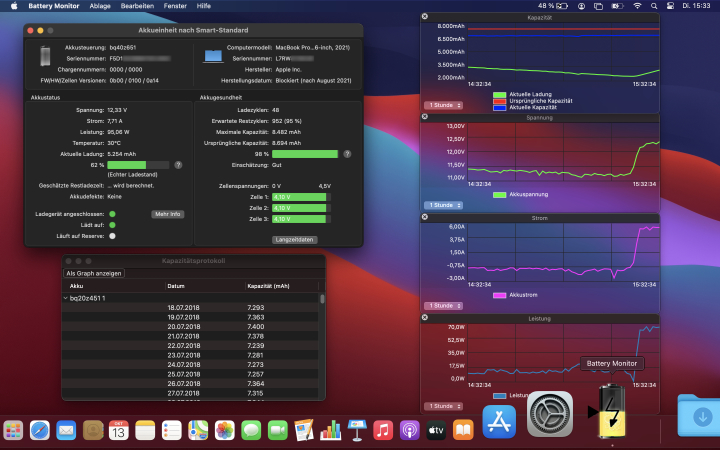Open the Ablage menu
Screen dimensions: 720x450
click(x=100, y=6)
